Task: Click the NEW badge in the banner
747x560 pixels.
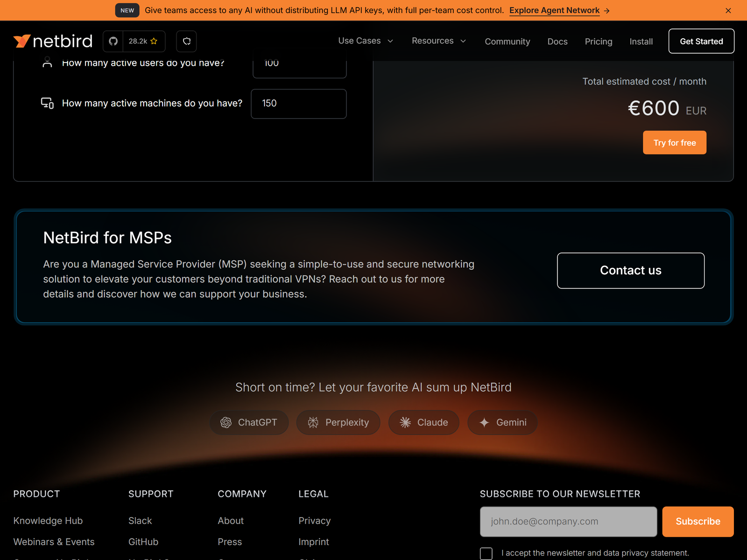Action: 127,10
